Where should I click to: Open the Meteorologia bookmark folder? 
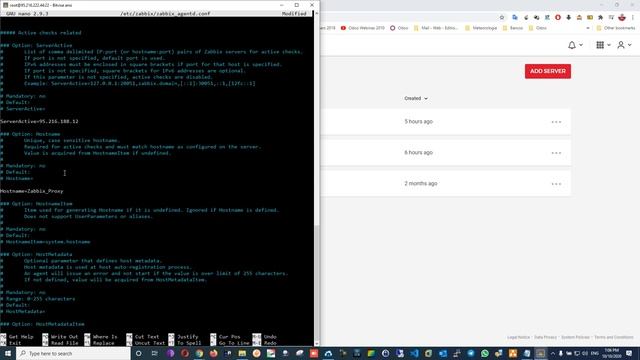pos(481,28)
